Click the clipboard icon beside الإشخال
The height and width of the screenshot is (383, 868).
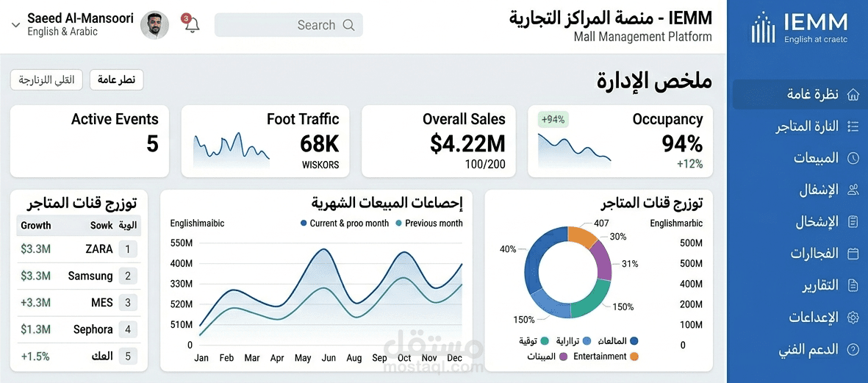coord(853,223)
